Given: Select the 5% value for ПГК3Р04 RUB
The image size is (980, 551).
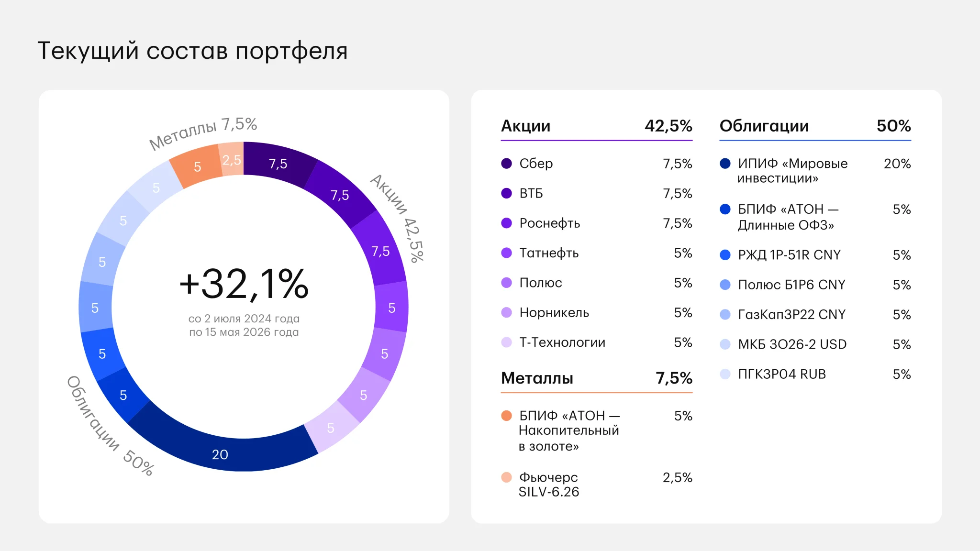Looking at the screenshot, I should (902, 374).
